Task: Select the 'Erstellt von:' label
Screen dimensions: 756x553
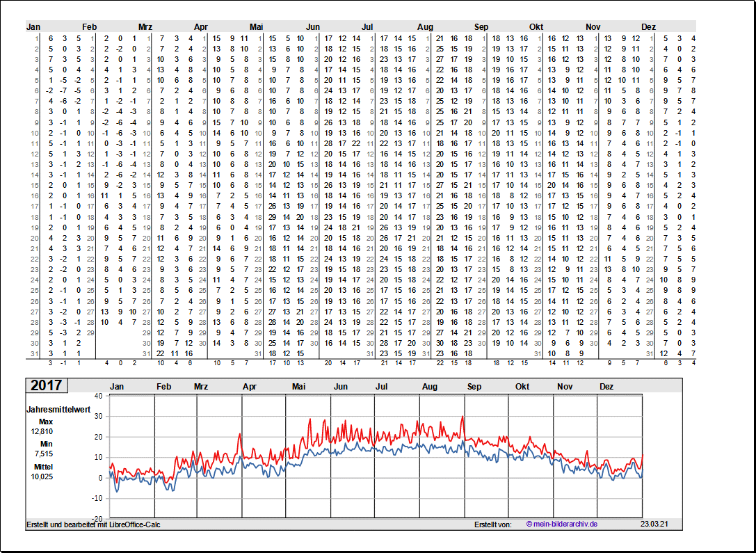Action: (492, 524)
